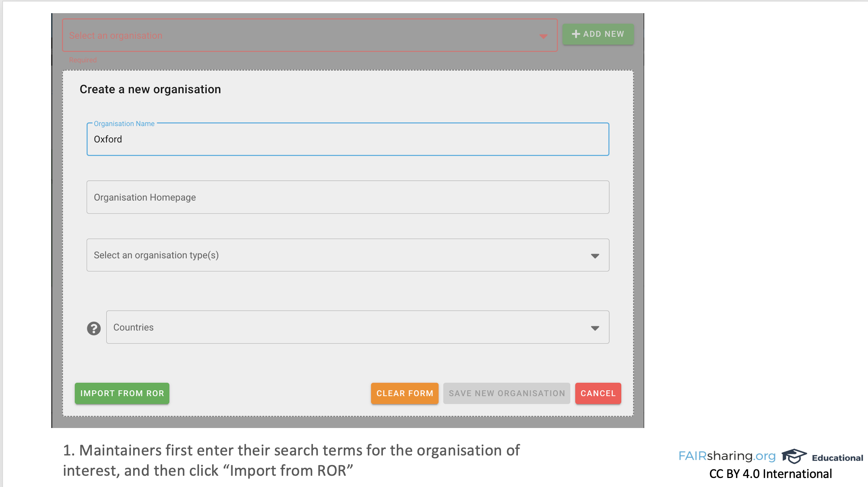Image resolution: width=868 pixels, height=487 pixels.
Task: Click the organisation type(s) select field
Action: point(338,255)
